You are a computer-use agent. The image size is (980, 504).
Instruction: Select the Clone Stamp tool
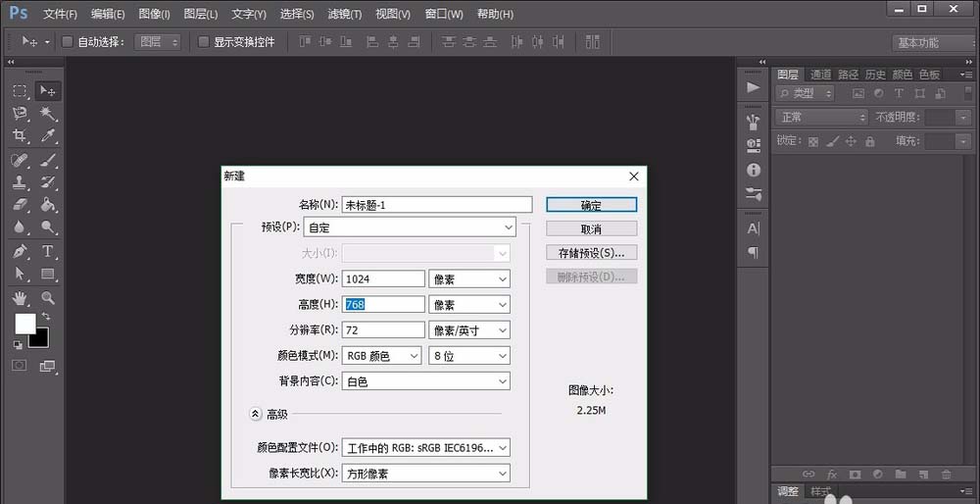[x=20, y=182]
